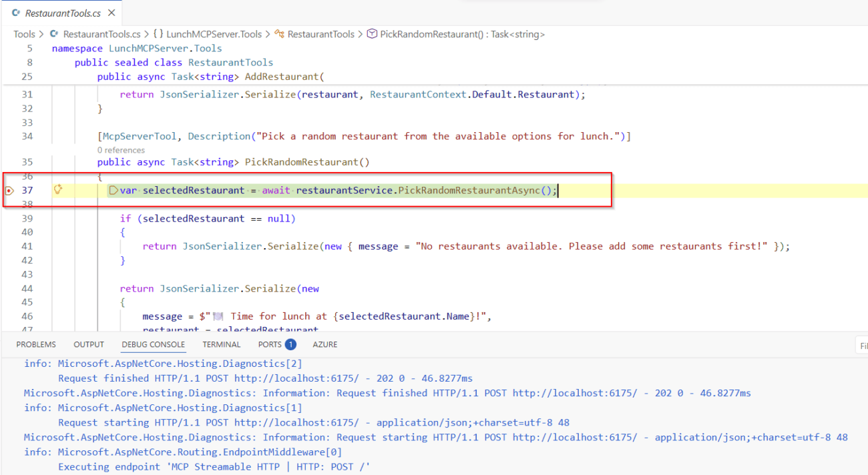Open the Problems panel tab
Image resolution: width=868 pixels, height=475 pixels.
36,344
